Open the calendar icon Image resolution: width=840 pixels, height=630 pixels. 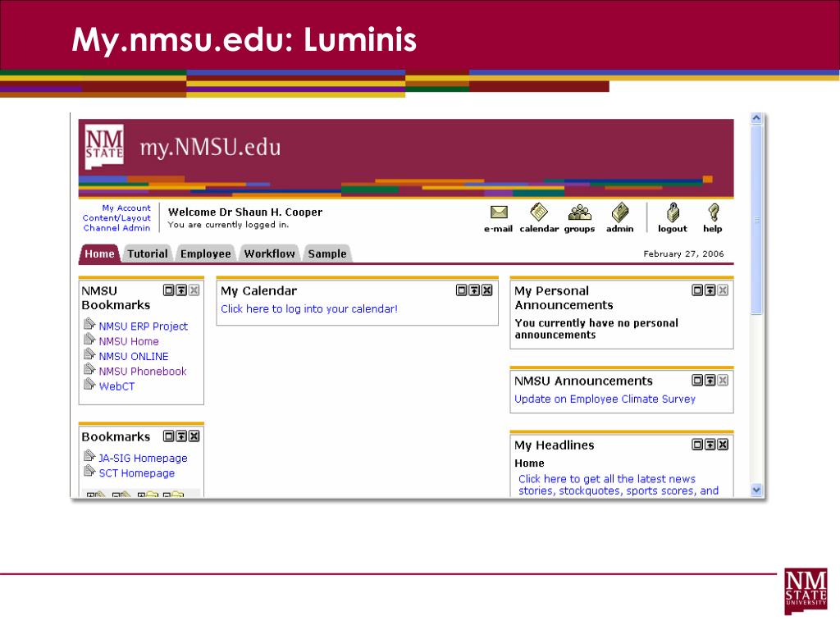point(539,212)
